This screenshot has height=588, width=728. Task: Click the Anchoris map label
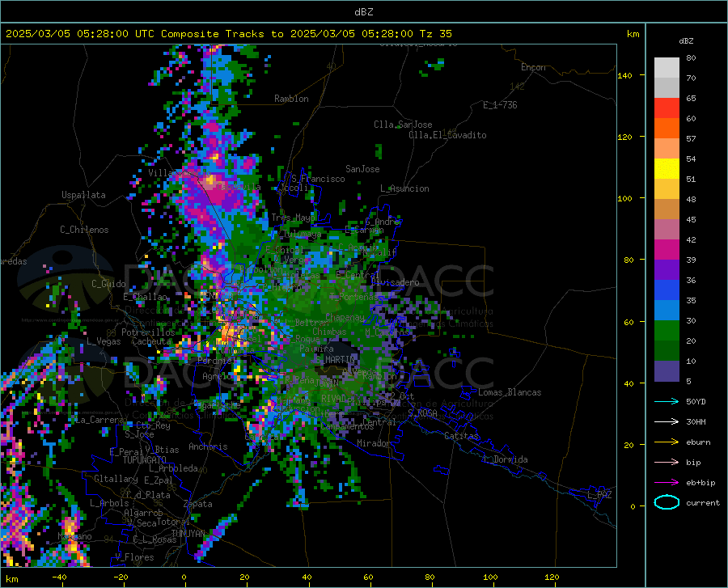point(208,446)
